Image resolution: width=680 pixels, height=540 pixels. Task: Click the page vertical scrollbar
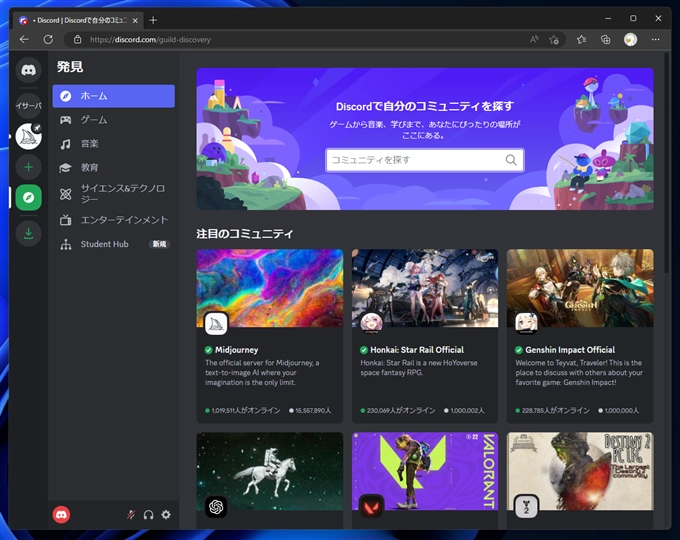tap(667, 163)
